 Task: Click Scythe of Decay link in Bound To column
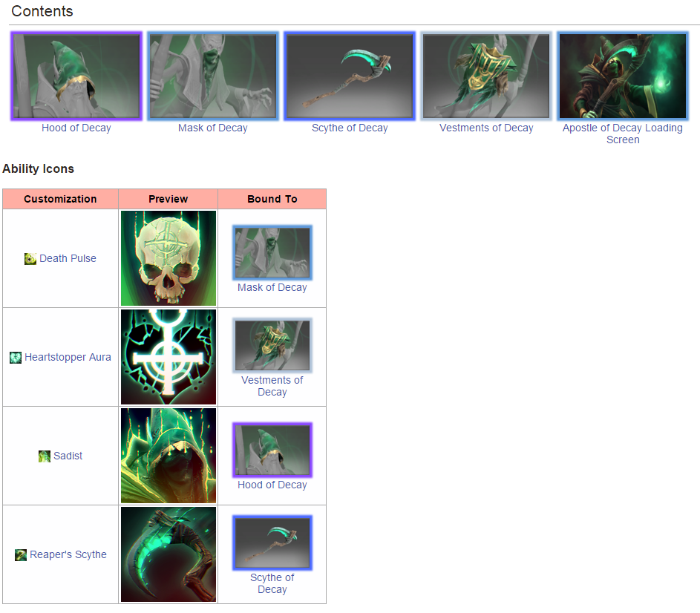pyautogui.click(x=272, y=583)
